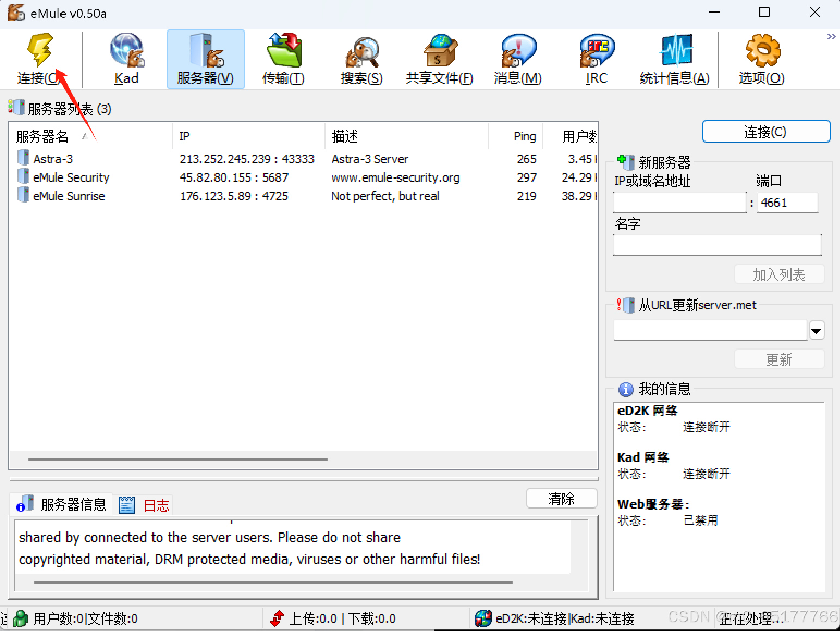
Task: Select the eMule Sunrise server name
Action: pyautogui.click(x=69, y=196)
